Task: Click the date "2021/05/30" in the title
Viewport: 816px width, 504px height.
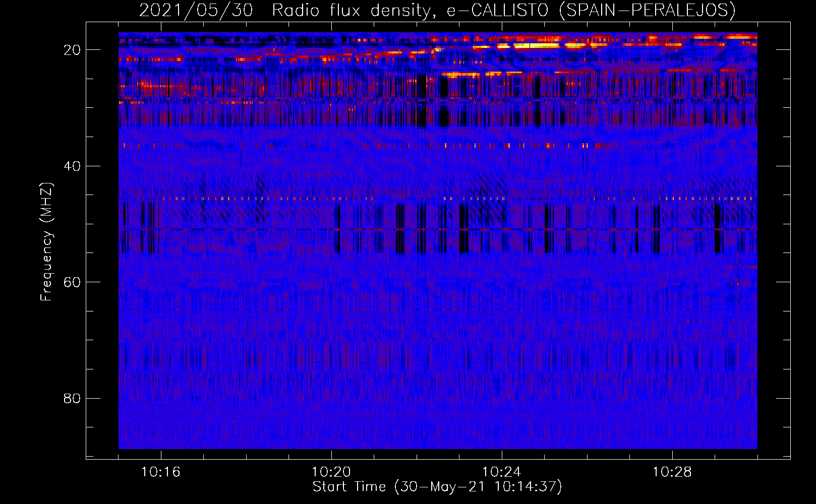Action: click(196, 10)
